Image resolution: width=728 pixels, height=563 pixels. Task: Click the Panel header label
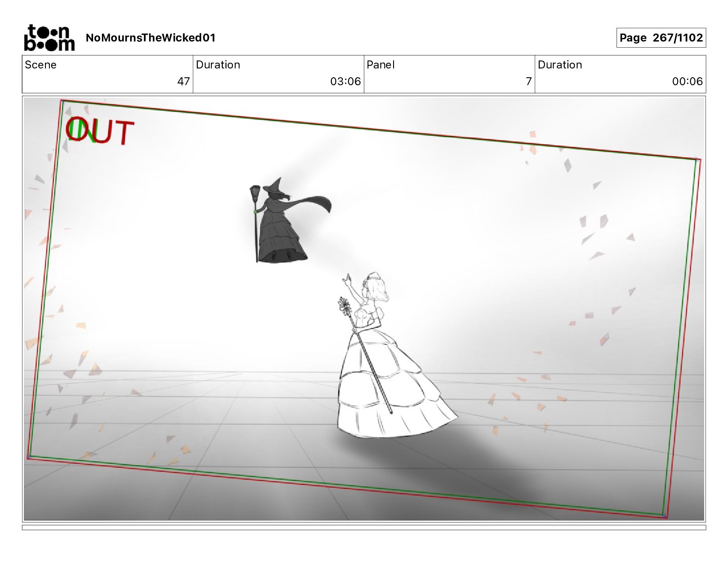point(380,65)
